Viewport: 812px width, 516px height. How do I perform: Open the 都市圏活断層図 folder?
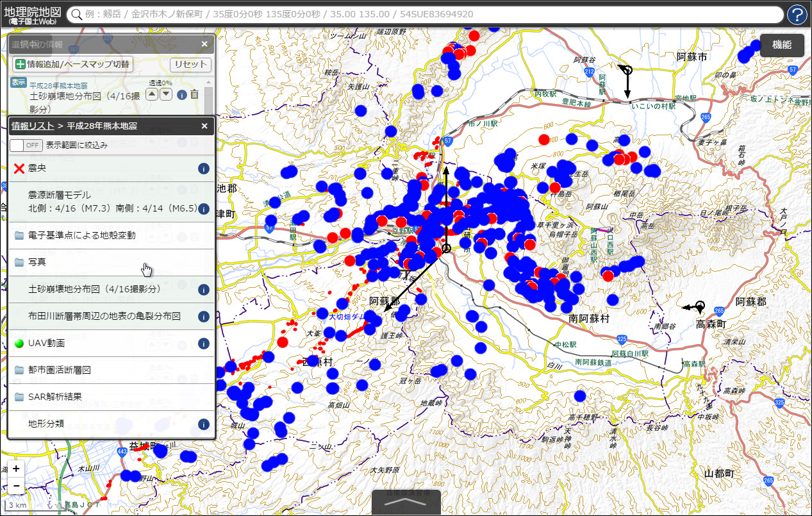pyautogui.click(x=59, y=370)
